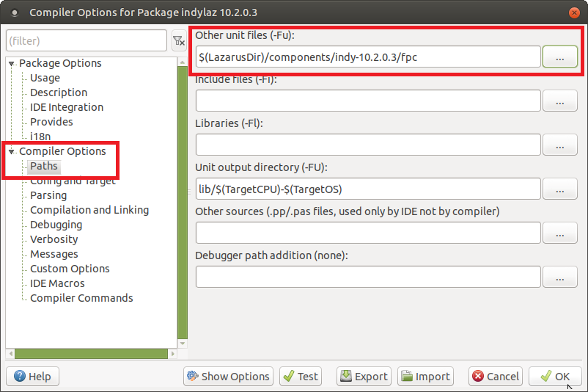588x392 pixels.
Task: Click the Compiler Options heading text
Action: point(62,151)
